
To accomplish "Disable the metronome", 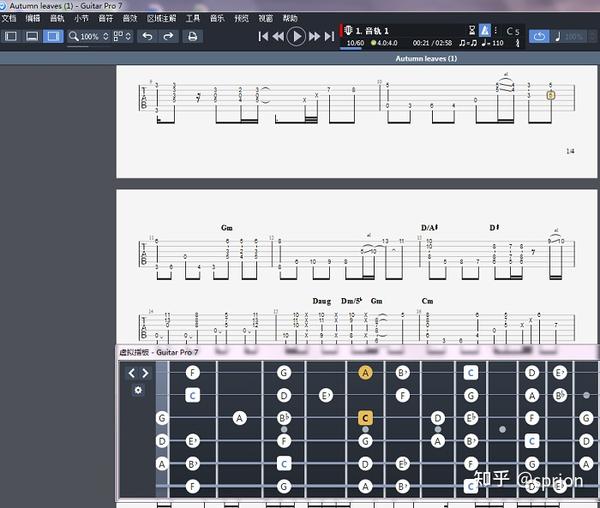I will tap(485, 30).
